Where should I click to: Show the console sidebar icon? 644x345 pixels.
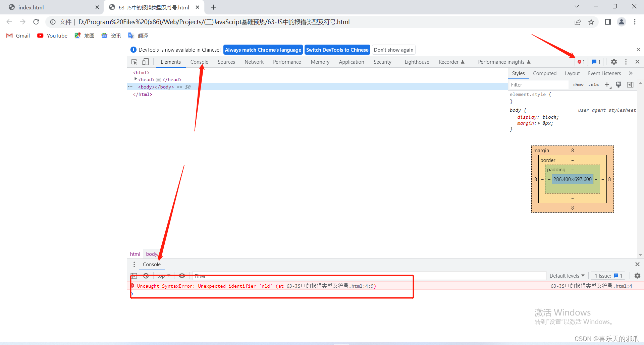(x=134, y=276)
